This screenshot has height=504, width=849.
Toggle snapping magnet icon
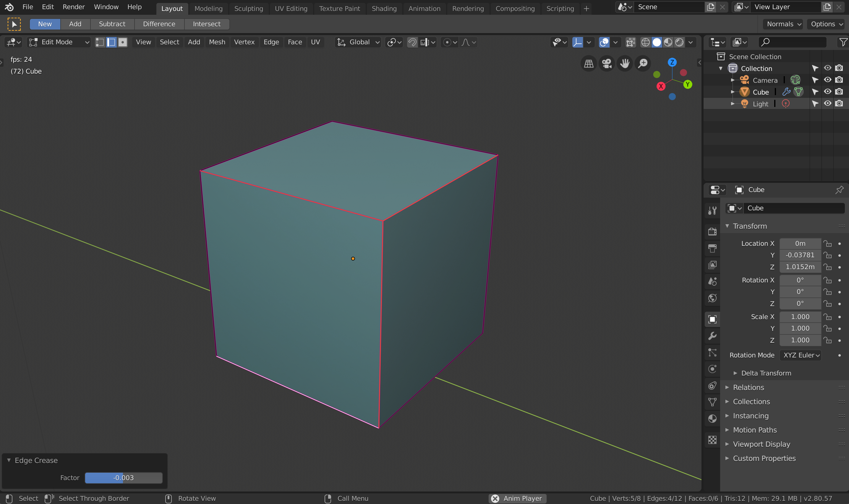pos(412,42)
